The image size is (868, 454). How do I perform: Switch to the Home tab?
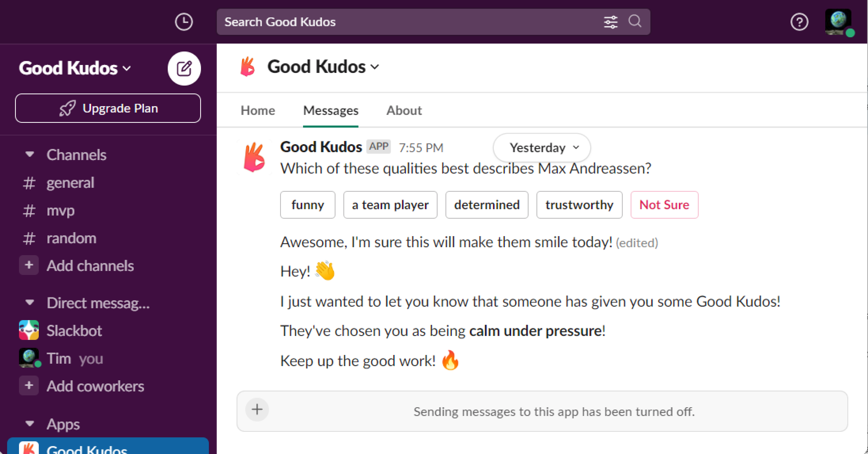[x=258, y=110]
